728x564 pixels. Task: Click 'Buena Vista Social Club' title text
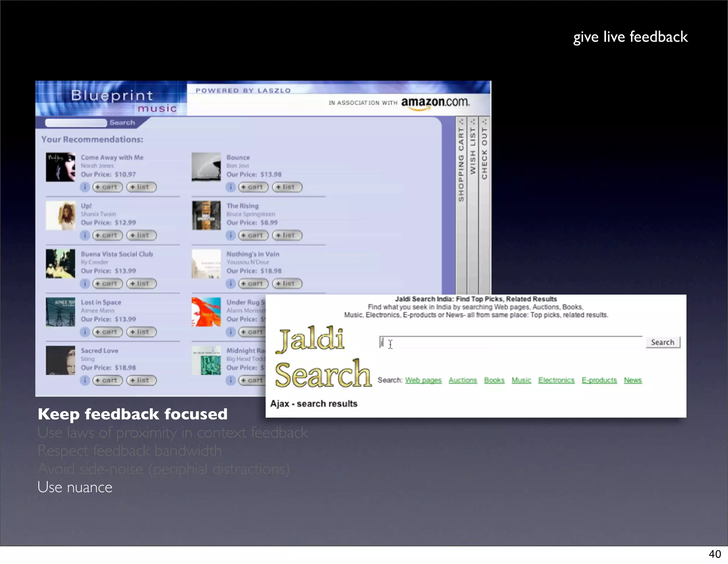[117, 254]
